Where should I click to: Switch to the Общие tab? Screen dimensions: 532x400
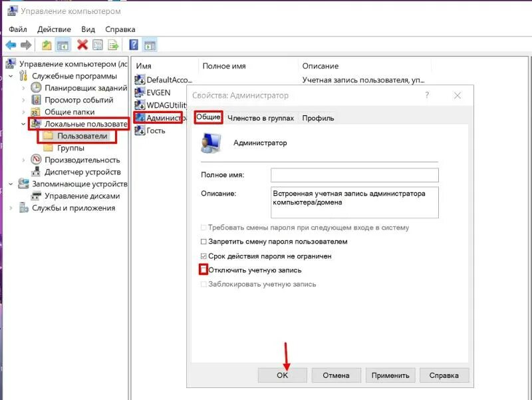pyautogui.click(x=208, y=117)
